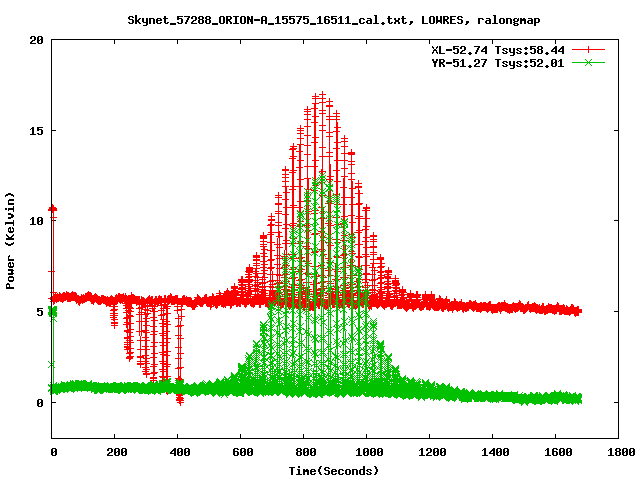The height and width of the screenshot is (480, 640).
Task: Click the x-axis tick label '1200'
Action: coord(432,452)
